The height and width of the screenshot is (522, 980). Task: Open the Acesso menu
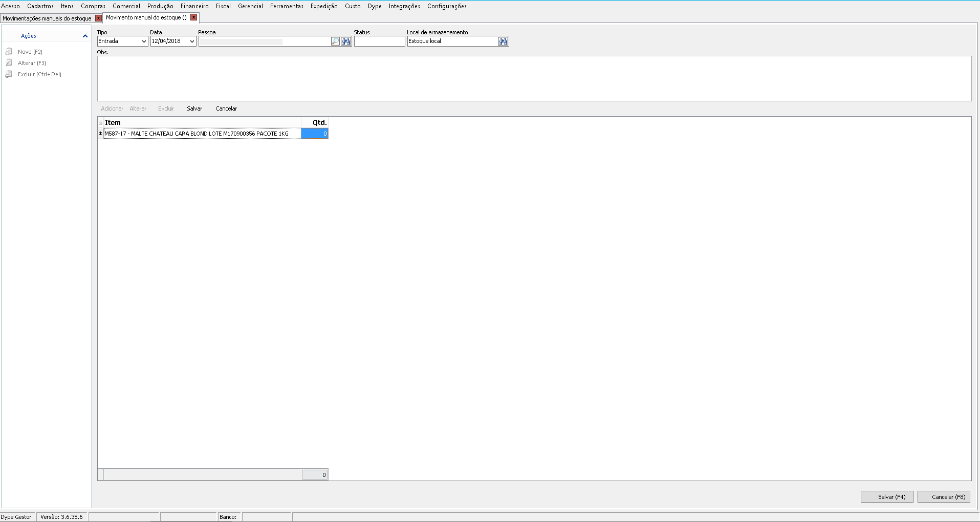coord(11,6)
